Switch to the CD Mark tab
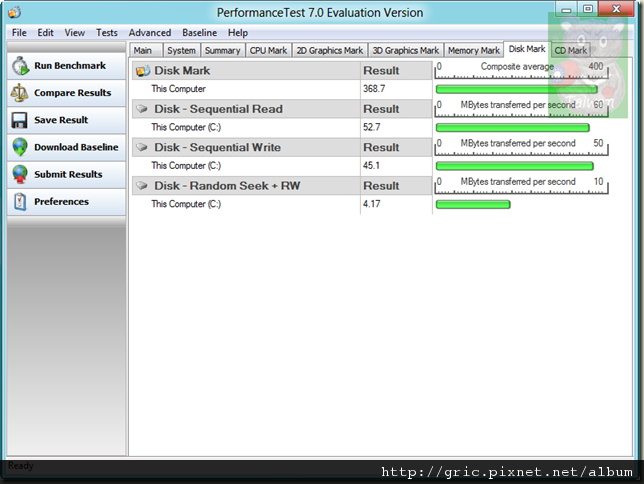The width and height of the screenshot is (644, 484). pyautogui.click(x=570, y=50)
